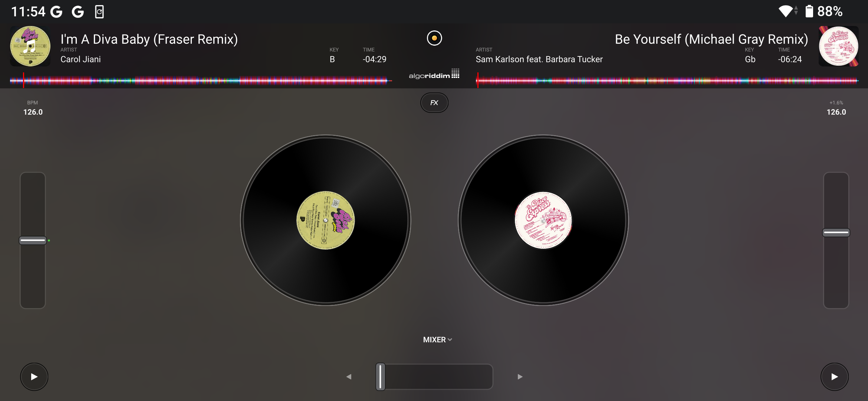
Task: Nudge crossfader right with arrow
Action: 520,377
